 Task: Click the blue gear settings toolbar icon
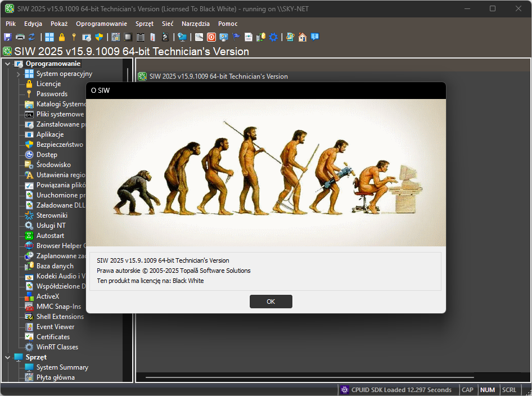click(273, 37)
